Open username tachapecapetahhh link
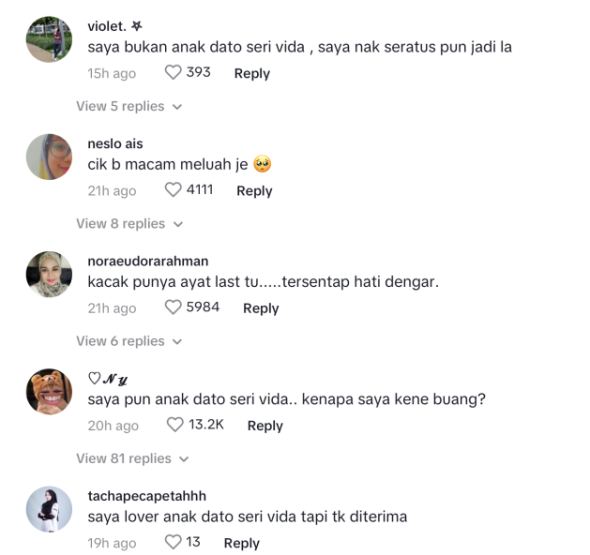Screen dimensions: 590x555 click(147, 496)
